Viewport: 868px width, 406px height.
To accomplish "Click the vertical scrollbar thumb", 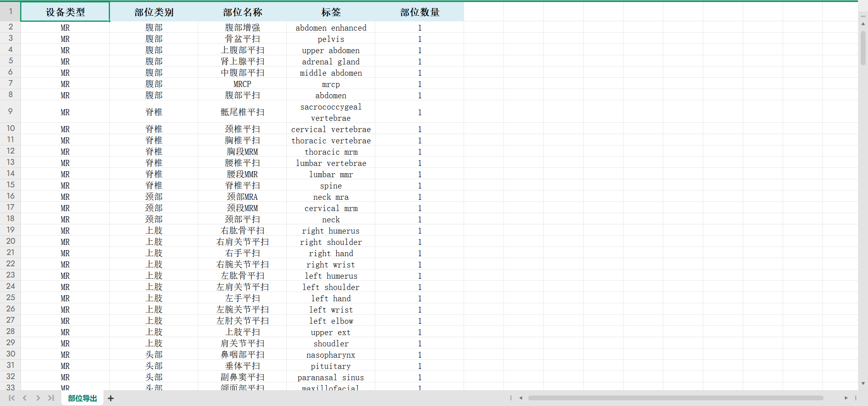I will click(x=863, y=48).
